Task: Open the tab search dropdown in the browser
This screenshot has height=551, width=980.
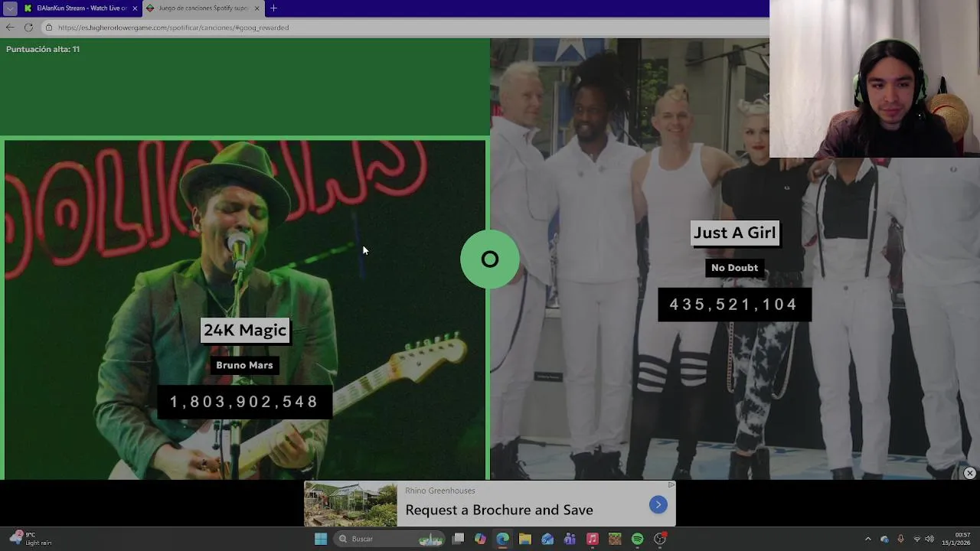Action: pyautogui.click(x=9, y=8)
